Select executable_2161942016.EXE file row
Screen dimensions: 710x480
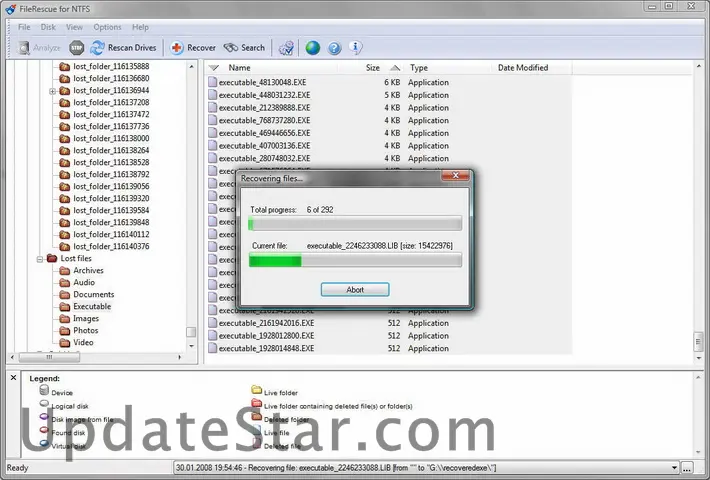point(389,323)
